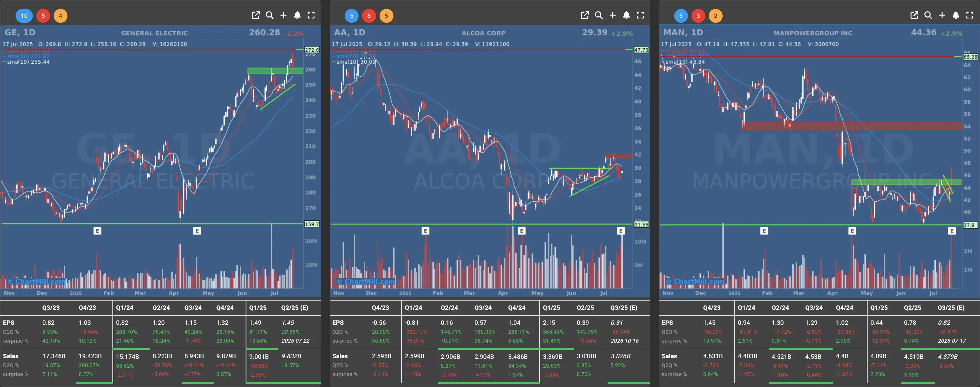The height and width of the screenshot is (387, 980).
Task: Click the AA, 1D ticker title
Action: click(349, 32)
